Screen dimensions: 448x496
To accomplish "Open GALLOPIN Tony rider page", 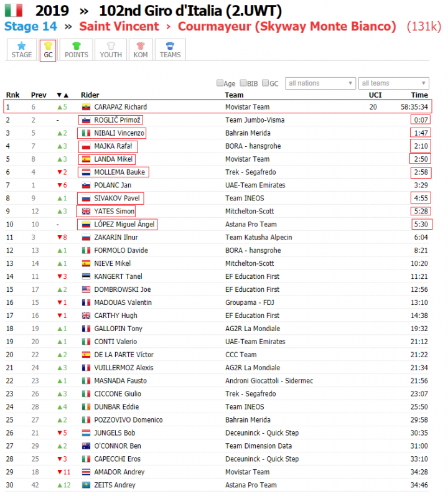I will click(x=118, y=329).
